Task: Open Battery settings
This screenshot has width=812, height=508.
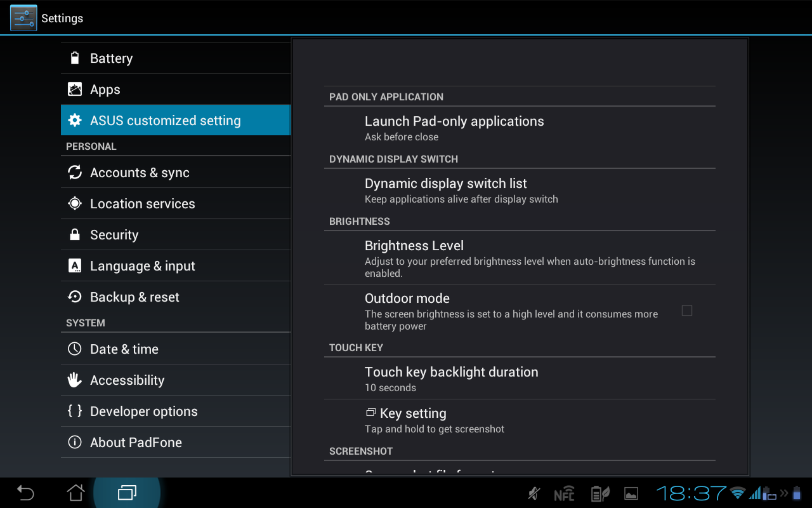Action: pos(176,58)
